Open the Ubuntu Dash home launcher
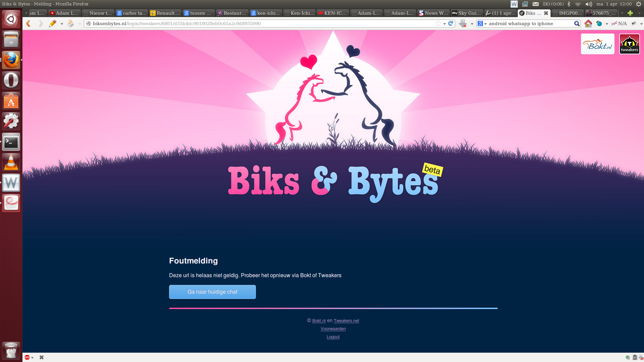 (x=11, y=19)
